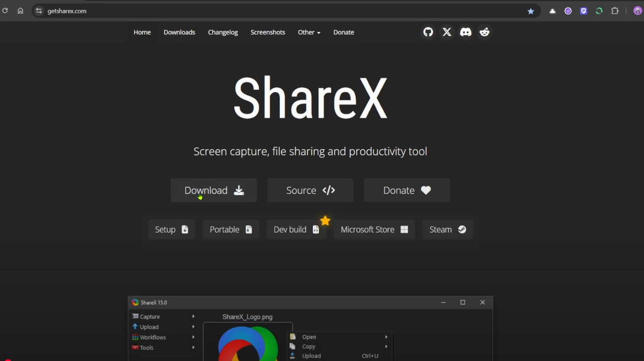Open the browser extensions puzzle icon
The image size is (644, 361).
pos(615,11)
